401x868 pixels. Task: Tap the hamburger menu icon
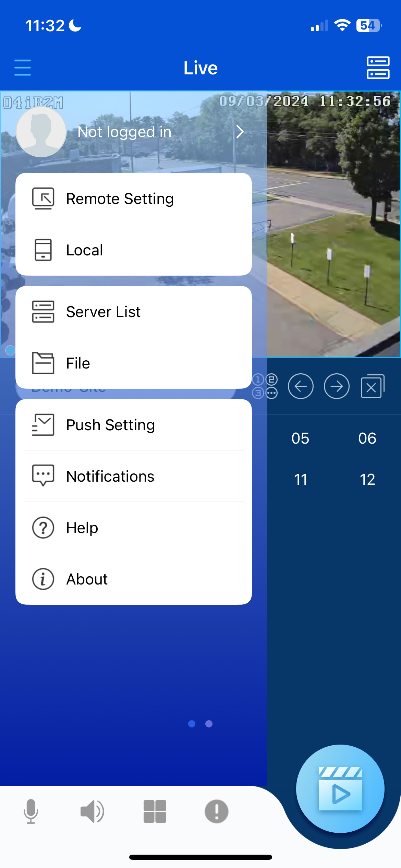(23, 68)
